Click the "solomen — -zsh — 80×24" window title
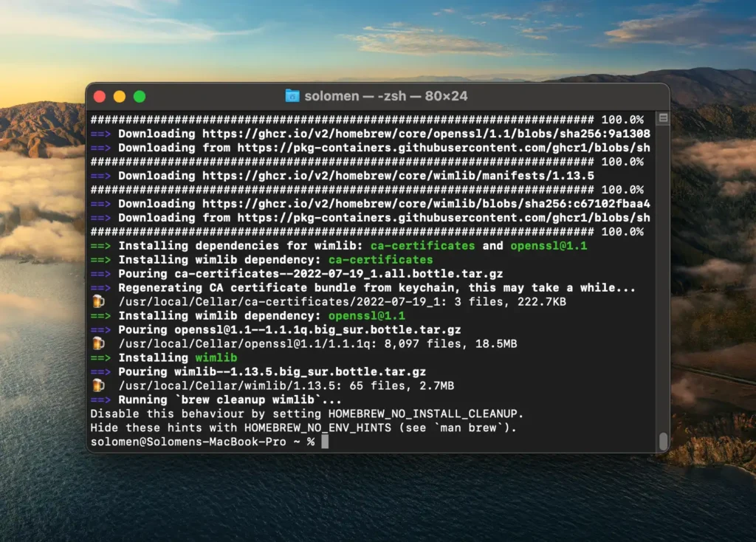The height and width of the screenshot is (542, 756). coord(385,96)
